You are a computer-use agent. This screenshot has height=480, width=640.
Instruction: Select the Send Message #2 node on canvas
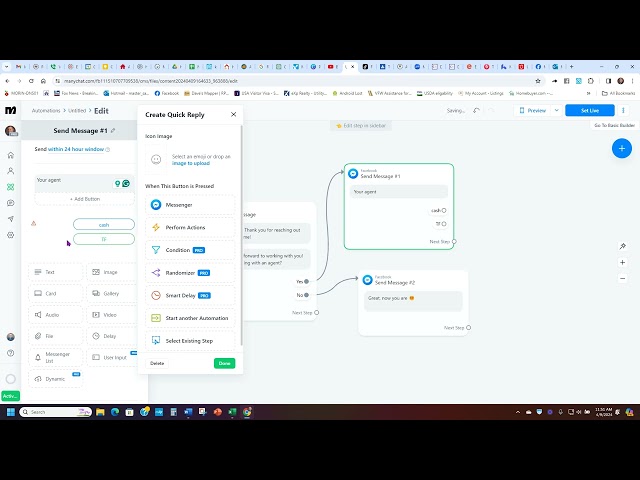click(x=413, y=302)
